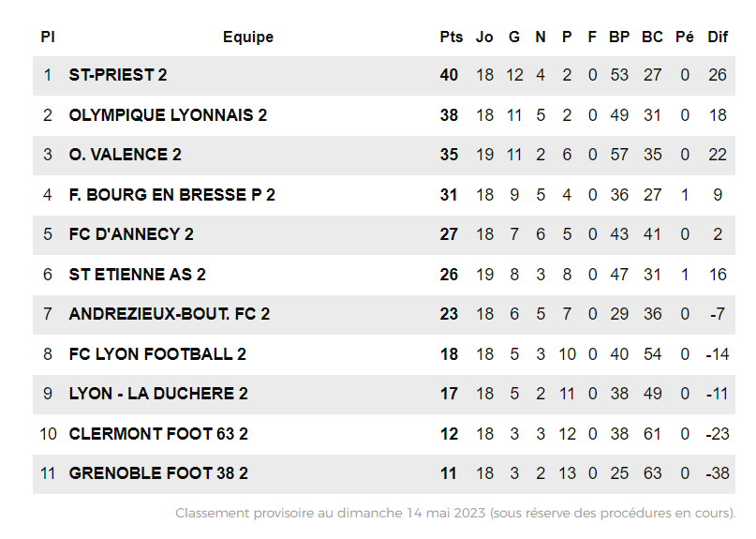This screenshot has height=539, width=756.
Task: Open GRENOBLE FOOT 38 2 team
Action: click(x=158, y=473)
